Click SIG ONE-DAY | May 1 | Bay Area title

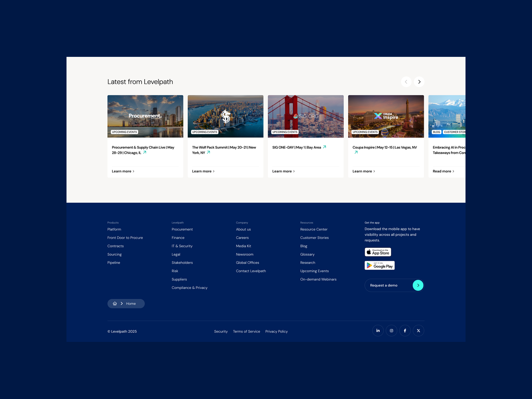pos(297,147)
